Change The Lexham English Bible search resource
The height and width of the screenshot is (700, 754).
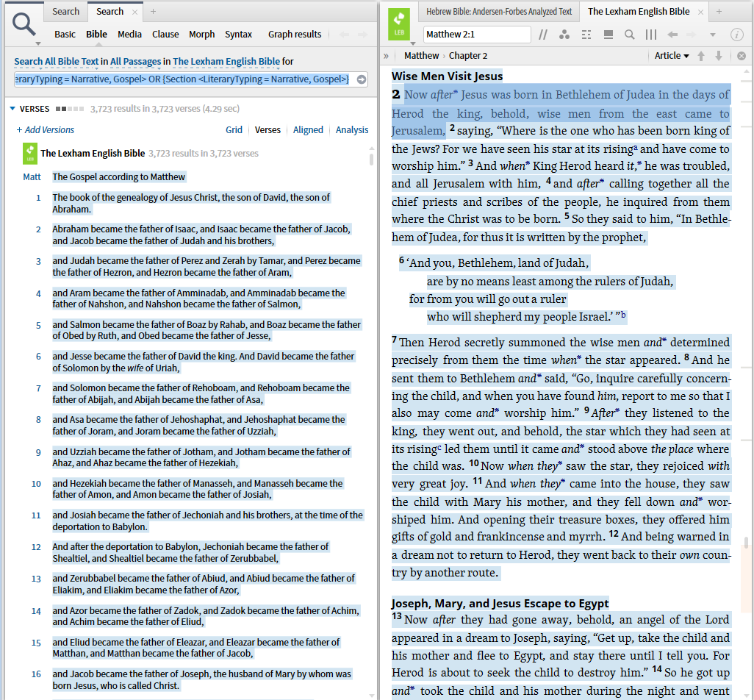click(x=226, y=62)
